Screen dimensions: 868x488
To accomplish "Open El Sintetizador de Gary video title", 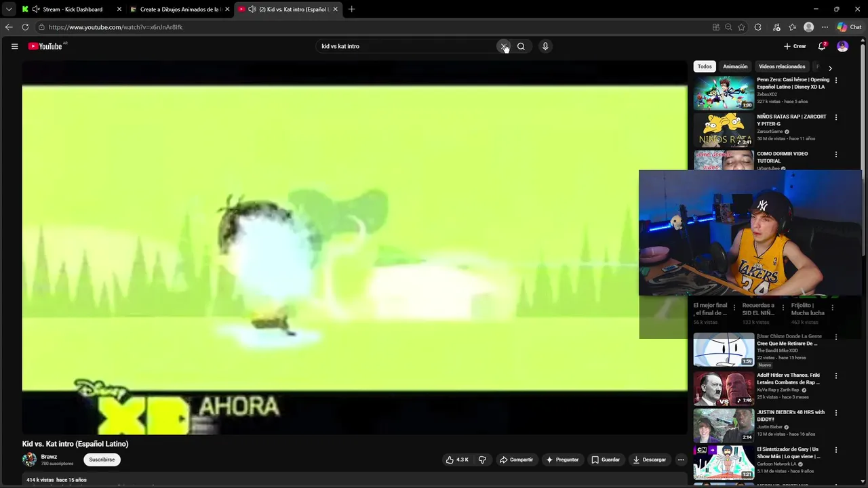I will pyautogui.click(x=788, y=453).
